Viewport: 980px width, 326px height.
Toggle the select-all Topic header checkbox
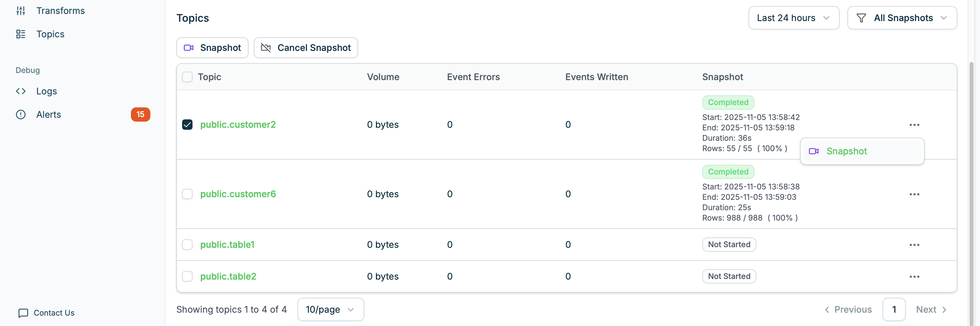(187, 77)
